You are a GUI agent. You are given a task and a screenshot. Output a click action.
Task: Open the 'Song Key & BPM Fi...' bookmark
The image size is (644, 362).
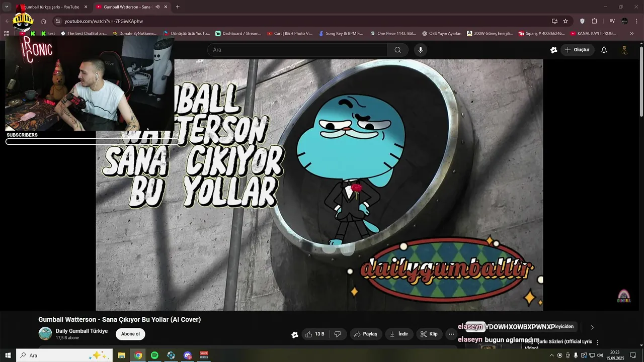coord(341,34)
